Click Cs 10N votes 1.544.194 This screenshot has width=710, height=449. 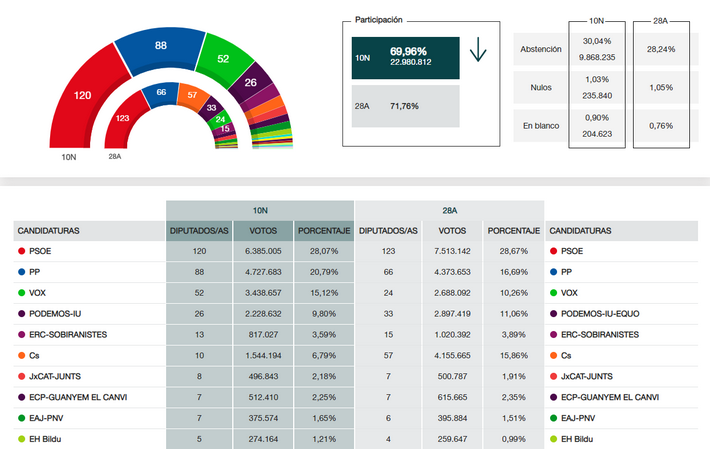click(x=263, y=356)
